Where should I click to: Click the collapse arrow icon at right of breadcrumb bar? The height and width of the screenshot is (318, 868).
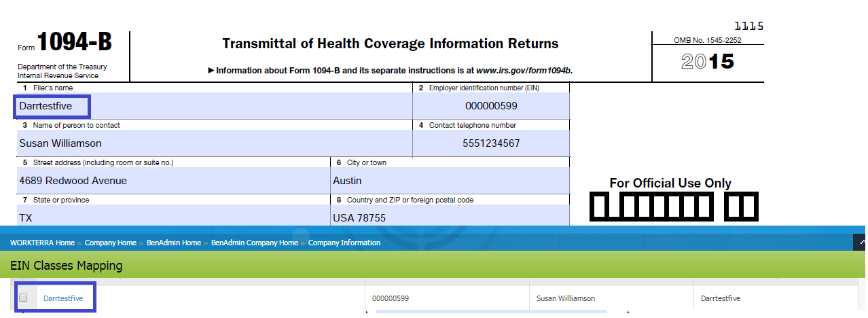point(862,242)
